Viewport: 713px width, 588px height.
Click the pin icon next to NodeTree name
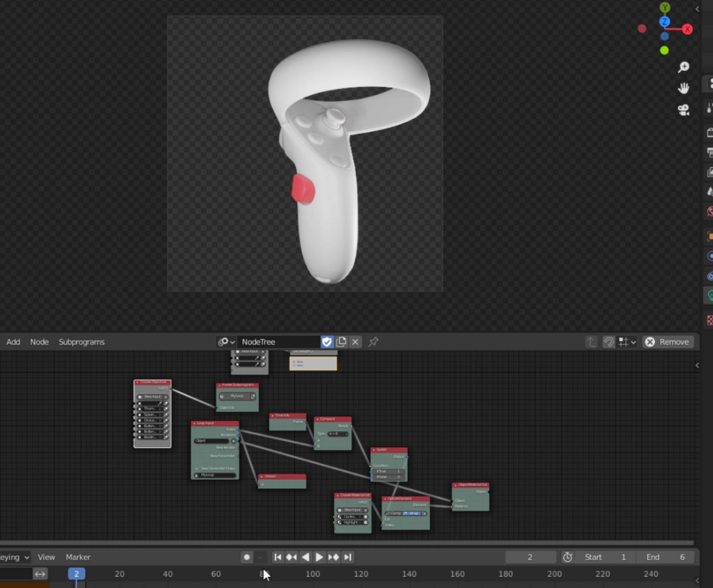tap(373, 342)
